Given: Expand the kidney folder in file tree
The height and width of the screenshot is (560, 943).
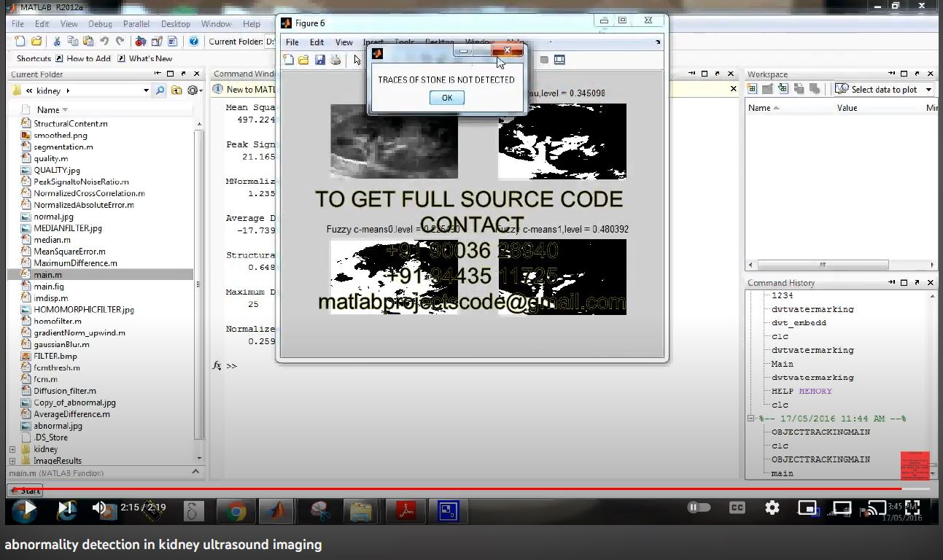Looking at the screenshot, I should [12, 449].
